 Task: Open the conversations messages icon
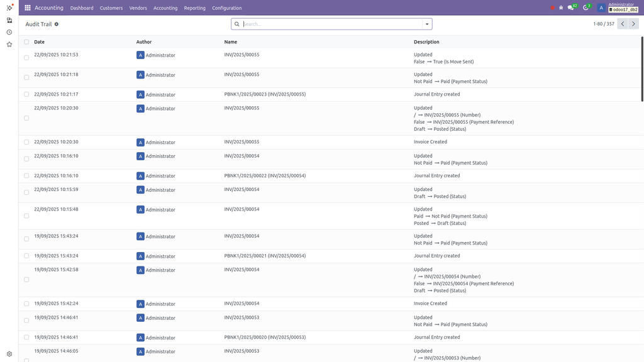(571, 8)
